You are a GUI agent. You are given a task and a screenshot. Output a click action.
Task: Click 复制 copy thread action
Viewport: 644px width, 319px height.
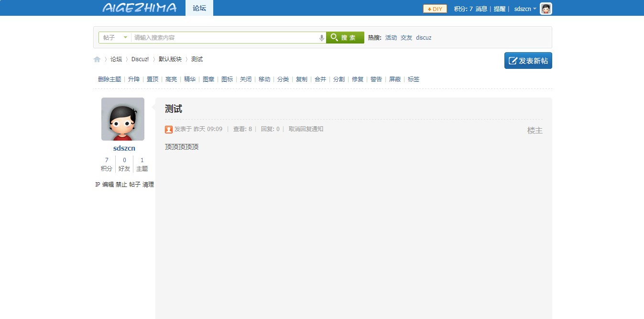point(302,79)
